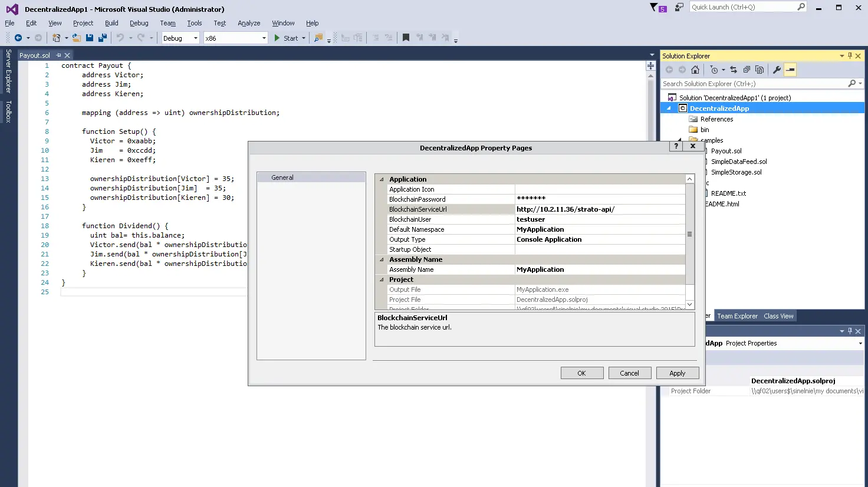Click the Navigate Backward toolbar arrow
Viewport: 868px width, 487px height.
pyautogui.click(x=18, y=38)
